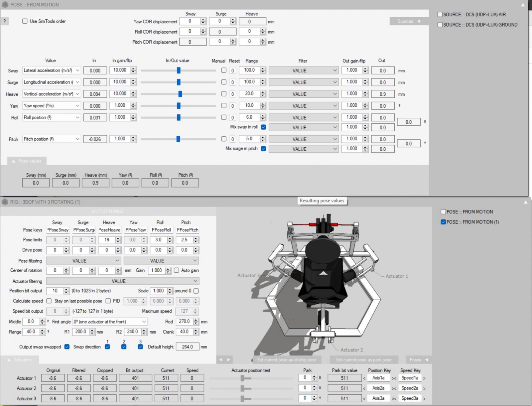
Task: Click the Sway In/Out value slider handle
Action: [x=179, y=70]
